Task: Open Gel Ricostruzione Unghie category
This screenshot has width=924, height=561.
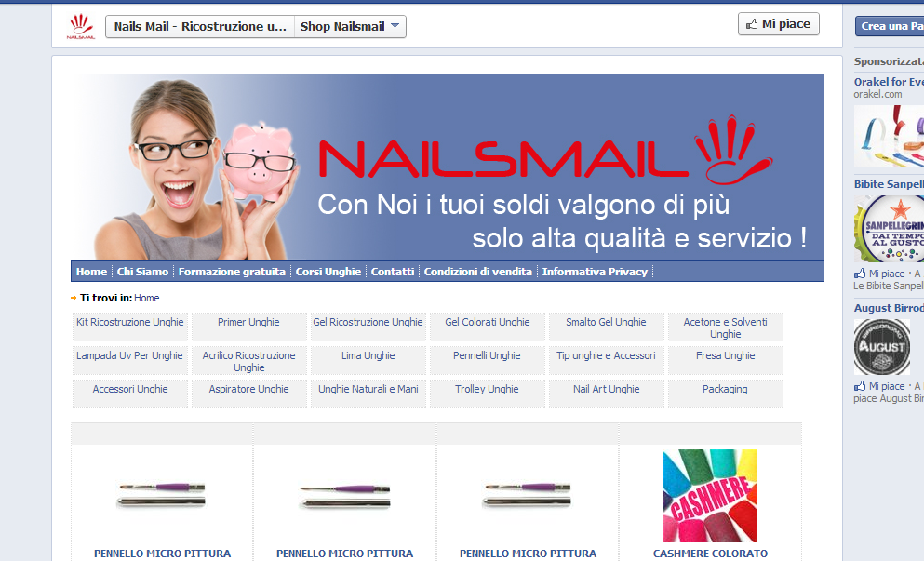Action: tap(368, 322)
